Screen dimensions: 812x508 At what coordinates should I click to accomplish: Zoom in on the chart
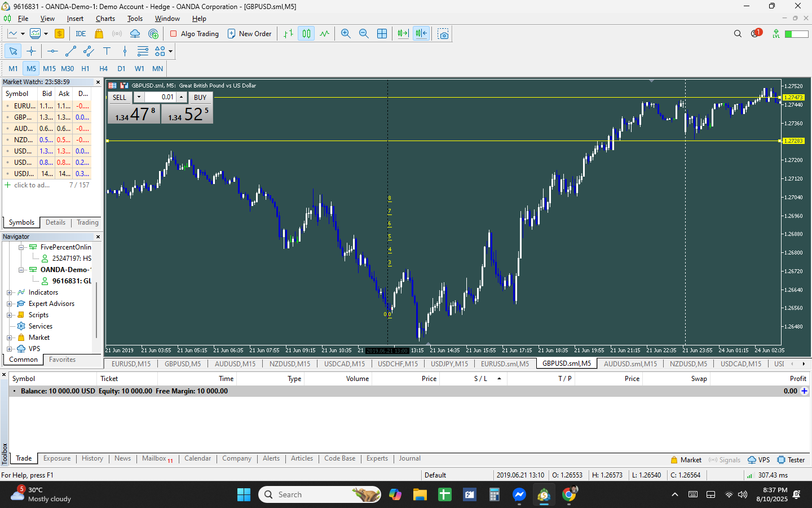(346, 34)
